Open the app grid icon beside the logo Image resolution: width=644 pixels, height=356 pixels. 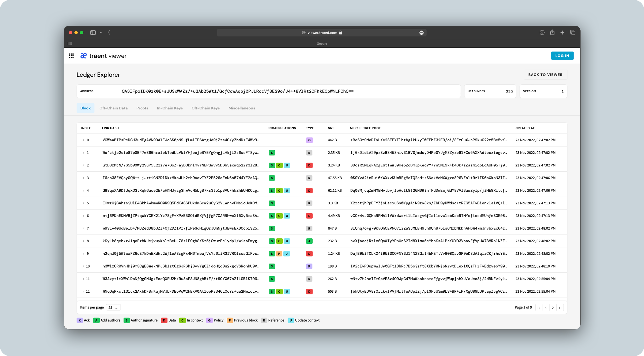click(x=71, y=56)
